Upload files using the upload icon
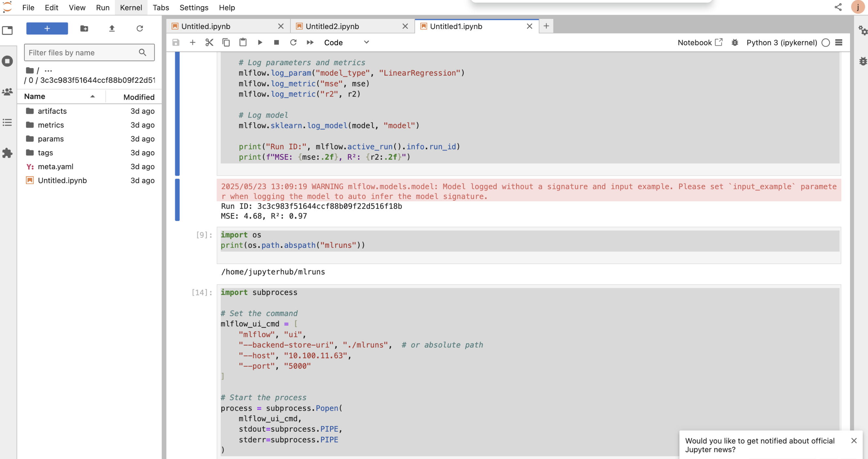This screenshot has width=868, height=459. (112, 29)
